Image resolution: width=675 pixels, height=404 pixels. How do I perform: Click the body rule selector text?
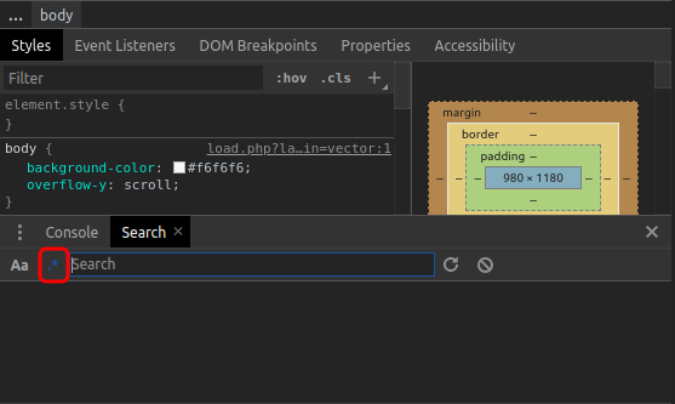click(x=21, y=149)
